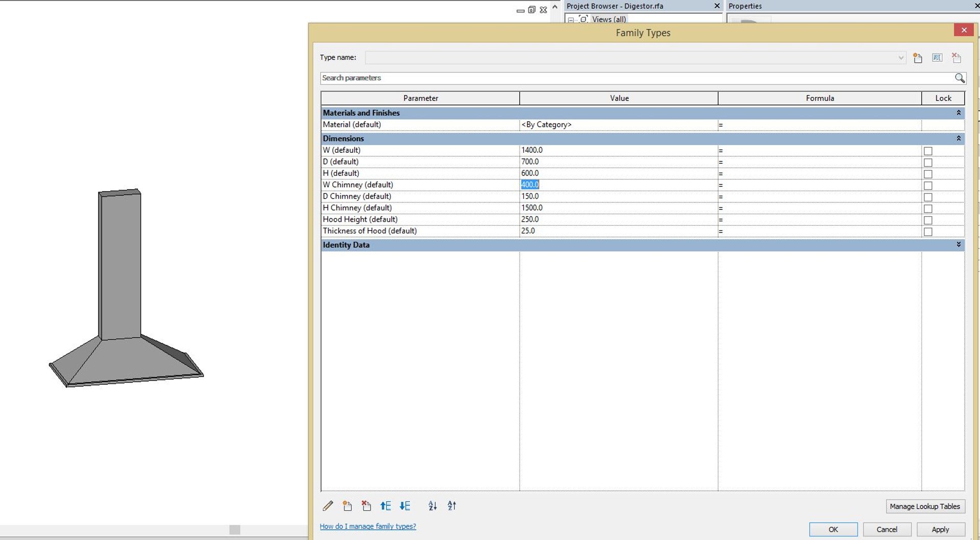This screenshot has width=980, height=540.
Task: Close the Project Browser panel
Action: pos(717,6)
